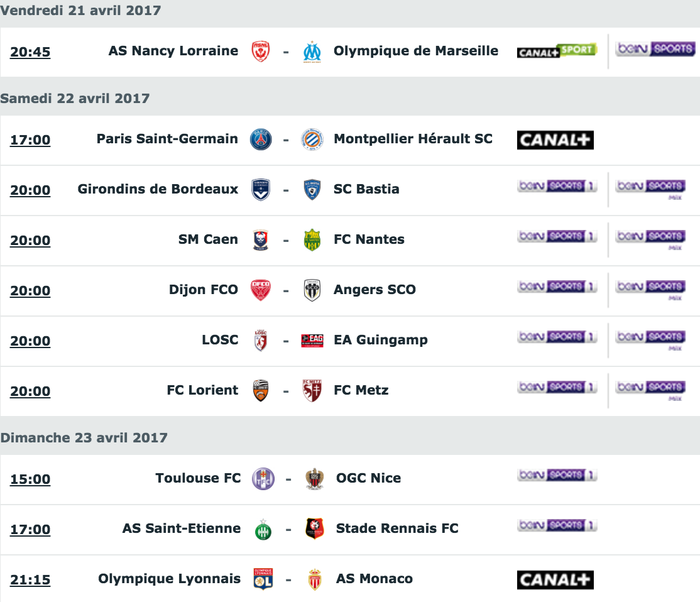The image size is (700, 602).
Task: Open the EA Guingamp EAG logo
Action: pyautogui.click(x=312, y=341)
